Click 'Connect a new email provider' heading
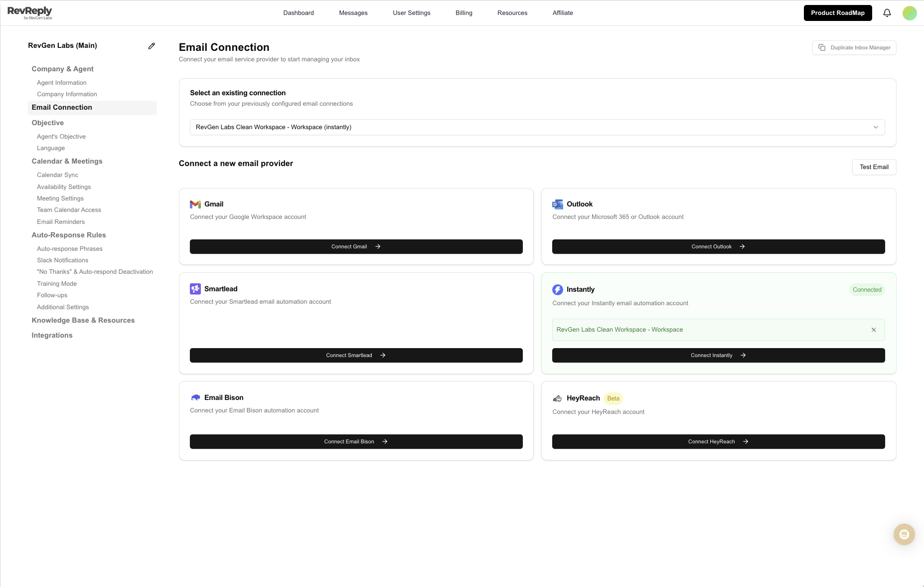 [236, 164]
